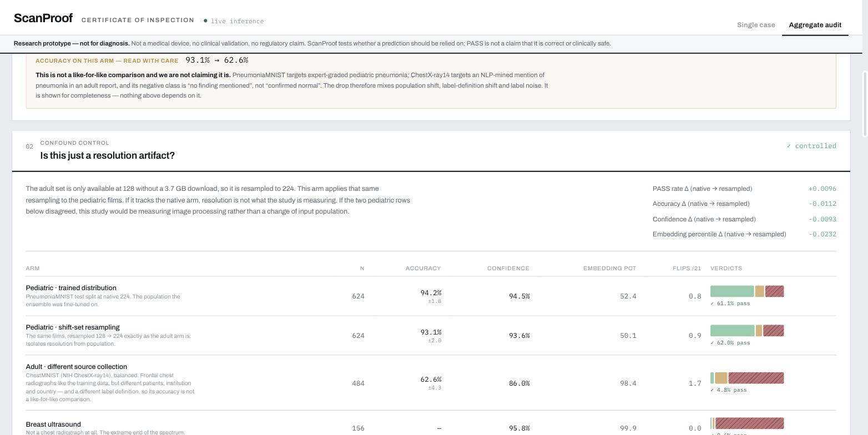Click the page vertical scrollbar thumb
Image resolution: width=868 pixels, height=435 pixels.
(x=864, y=104)
